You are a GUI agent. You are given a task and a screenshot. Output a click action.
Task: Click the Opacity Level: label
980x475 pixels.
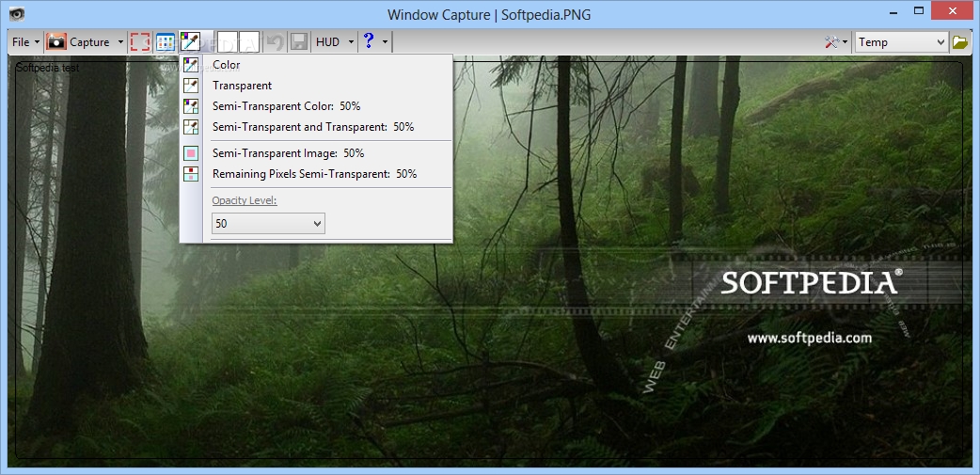click(245, 200)
